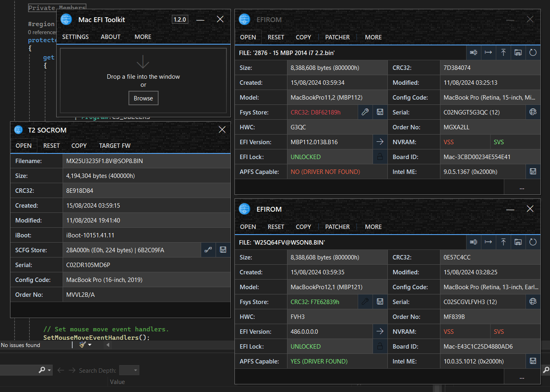The image size is (550, 392).
Task: Click the graph icon in the SCFG Store row
Action: [208, 250]
